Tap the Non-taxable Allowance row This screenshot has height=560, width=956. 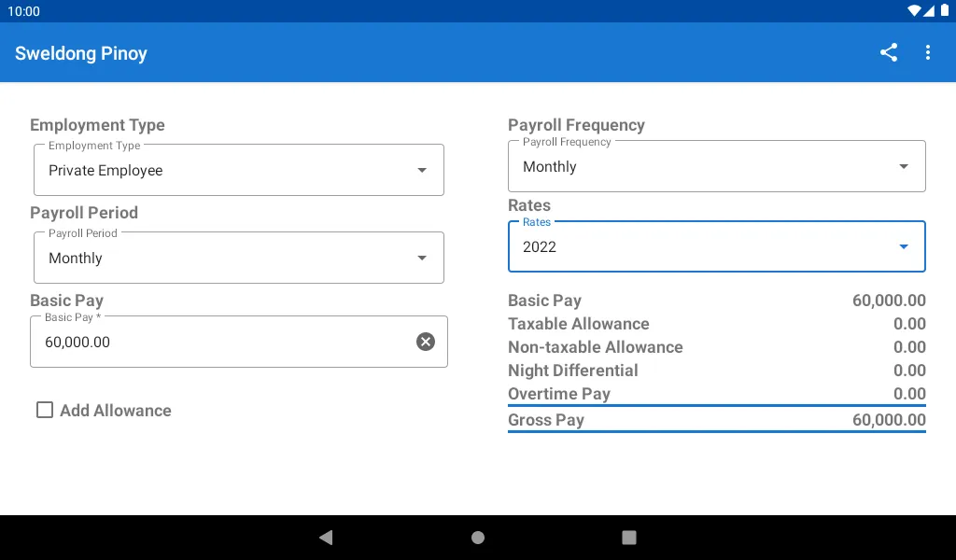716,346
